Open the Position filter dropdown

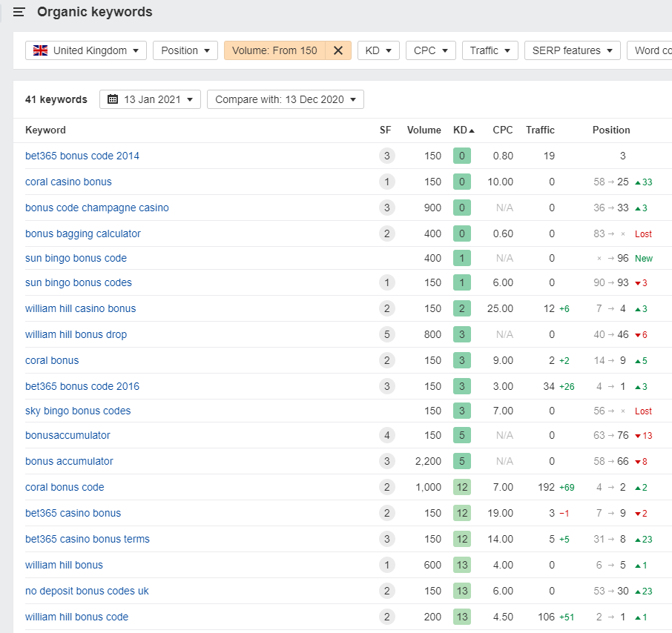pyautogui.click(x=185, y=50)
